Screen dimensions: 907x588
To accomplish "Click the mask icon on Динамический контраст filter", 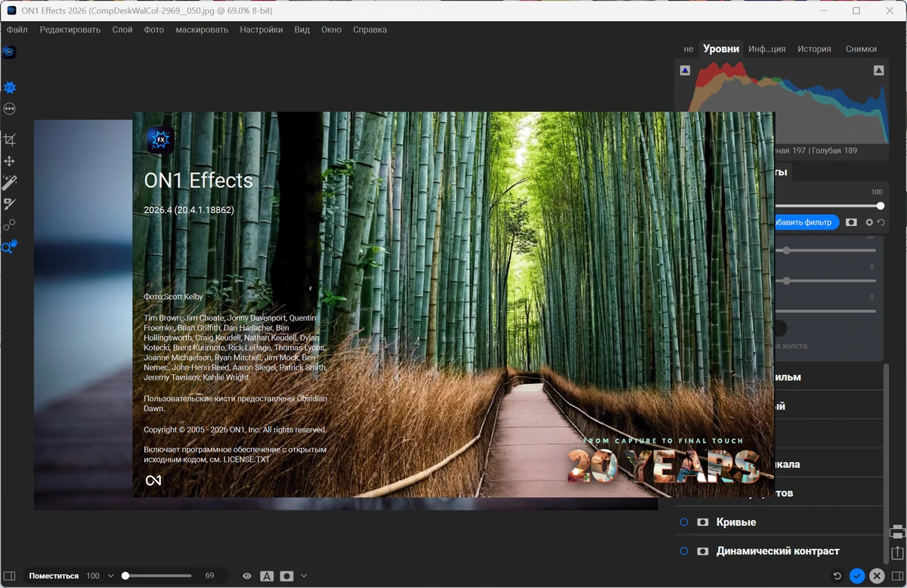I will pos(703,551).
